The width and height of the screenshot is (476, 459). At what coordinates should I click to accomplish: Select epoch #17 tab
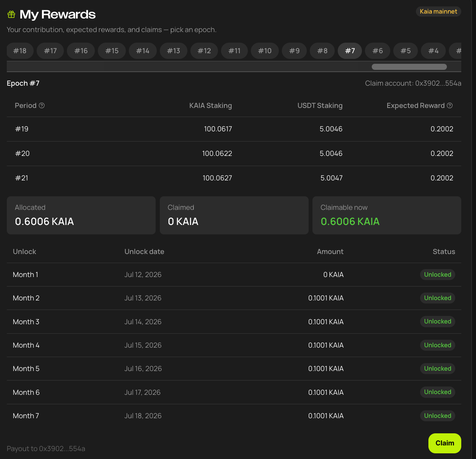click(x=50, y=51)
